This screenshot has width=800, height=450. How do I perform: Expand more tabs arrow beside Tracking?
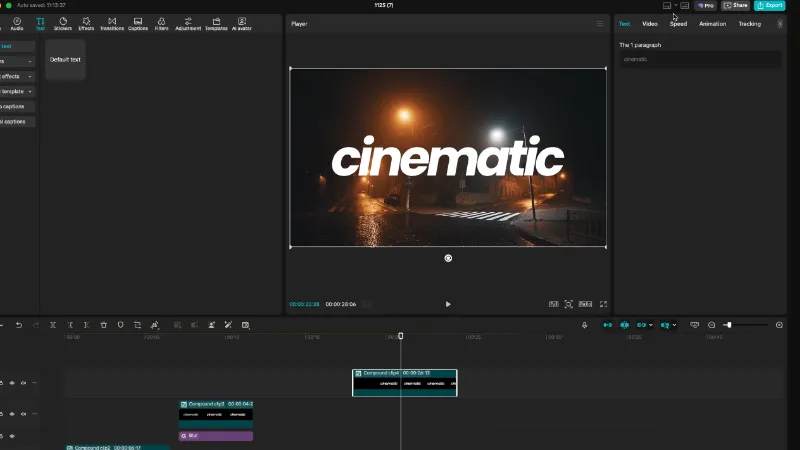pyautogui.click(x=780, y=23)
